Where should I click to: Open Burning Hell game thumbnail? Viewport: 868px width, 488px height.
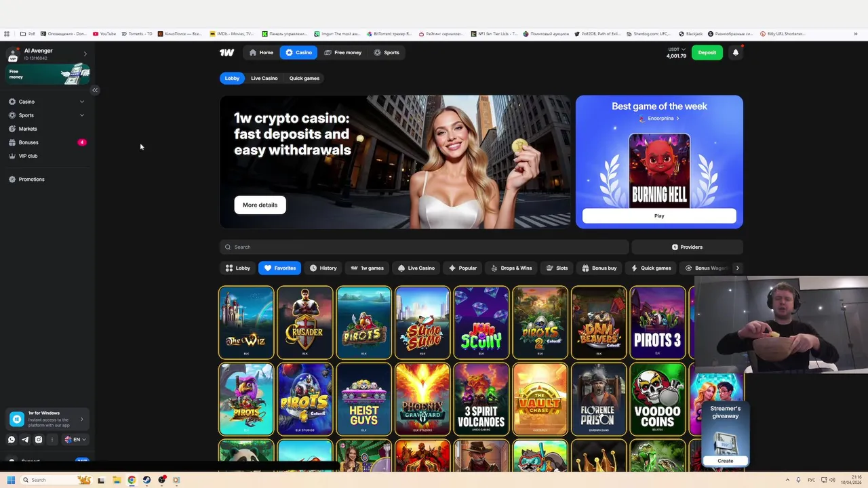point(659,170)
